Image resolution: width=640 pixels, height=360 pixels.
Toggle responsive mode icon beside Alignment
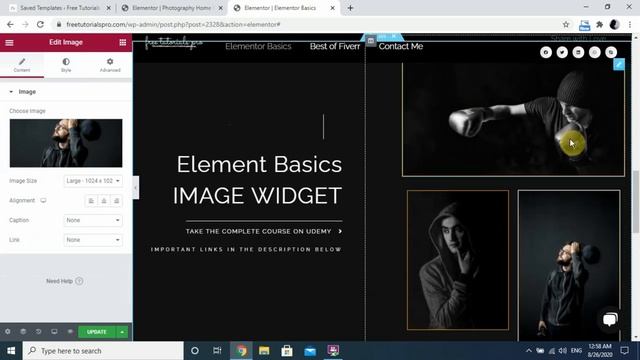click(43, 200)
